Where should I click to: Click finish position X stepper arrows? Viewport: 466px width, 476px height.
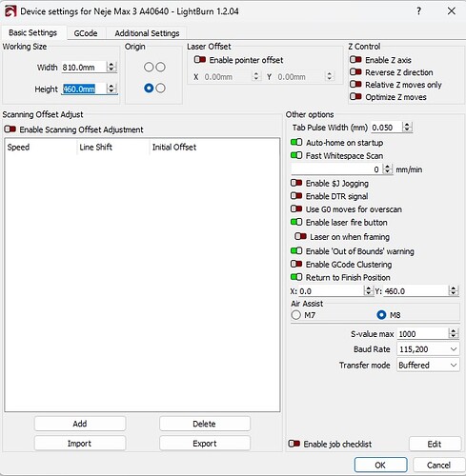point(368,290)
